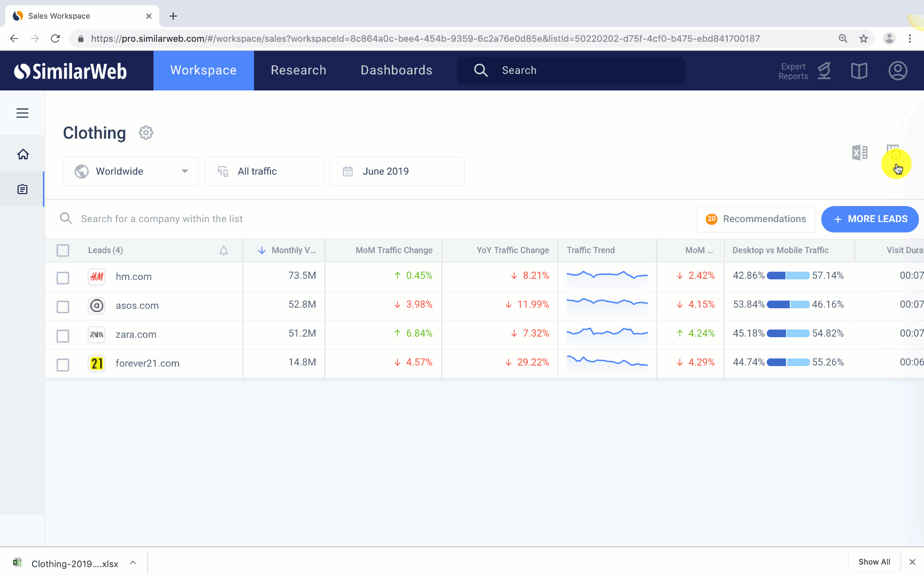Open Clothing list settings gear

(x=146, y=133)
